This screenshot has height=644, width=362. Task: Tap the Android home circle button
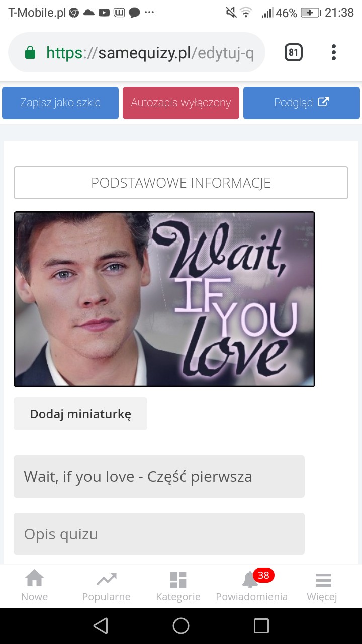pos(181,626)
